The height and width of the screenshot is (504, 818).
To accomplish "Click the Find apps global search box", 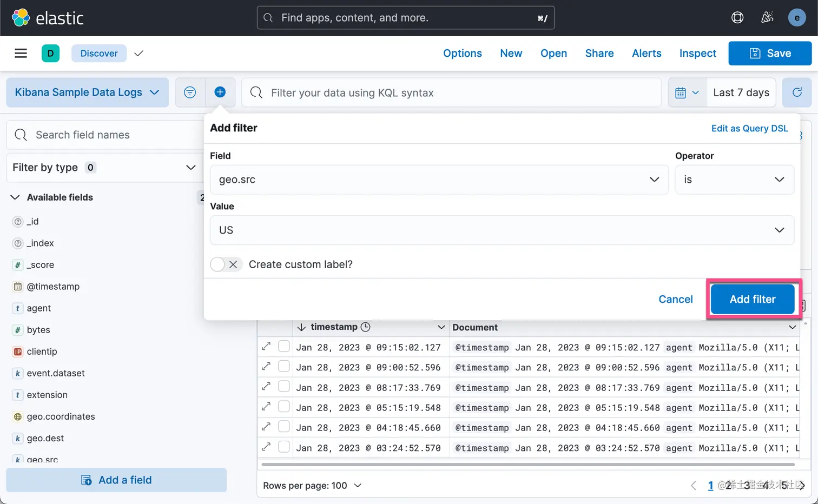I will click(x=406, y=18).
